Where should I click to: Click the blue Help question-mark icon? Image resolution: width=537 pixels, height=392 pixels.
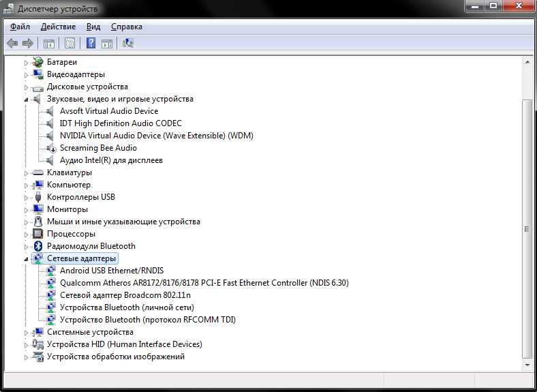91,43
